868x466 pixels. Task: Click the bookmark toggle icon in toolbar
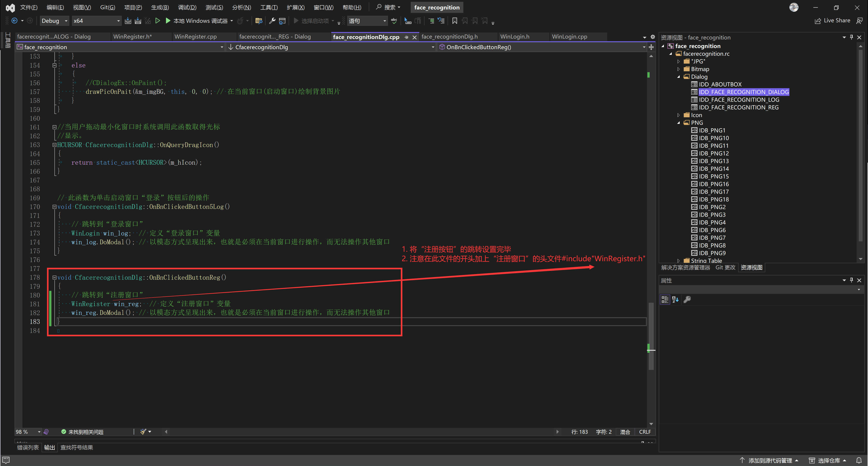tap(455, 21)
